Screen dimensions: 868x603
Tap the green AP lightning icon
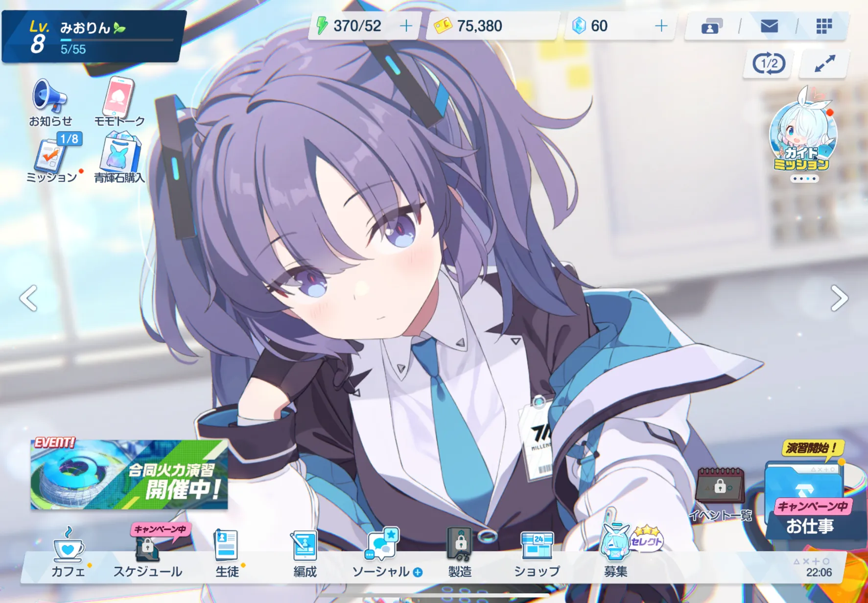322,25
